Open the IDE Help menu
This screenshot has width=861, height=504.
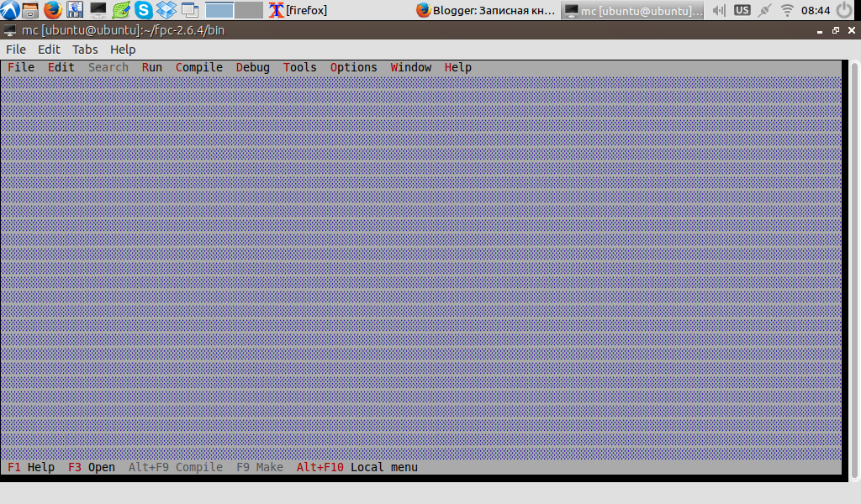click(458, 67)
